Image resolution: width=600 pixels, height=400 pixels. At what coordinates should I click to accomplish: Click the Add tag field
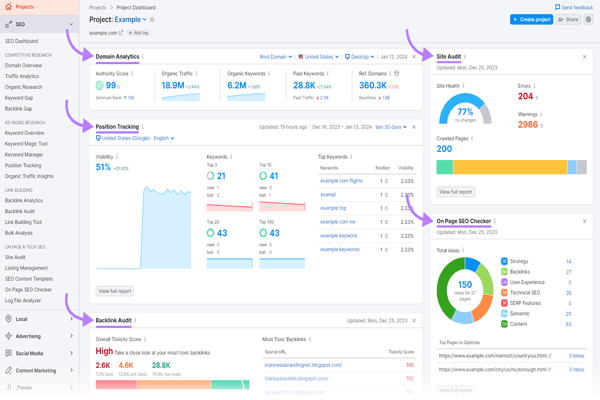pyautogui.click(x=139, y=33)
